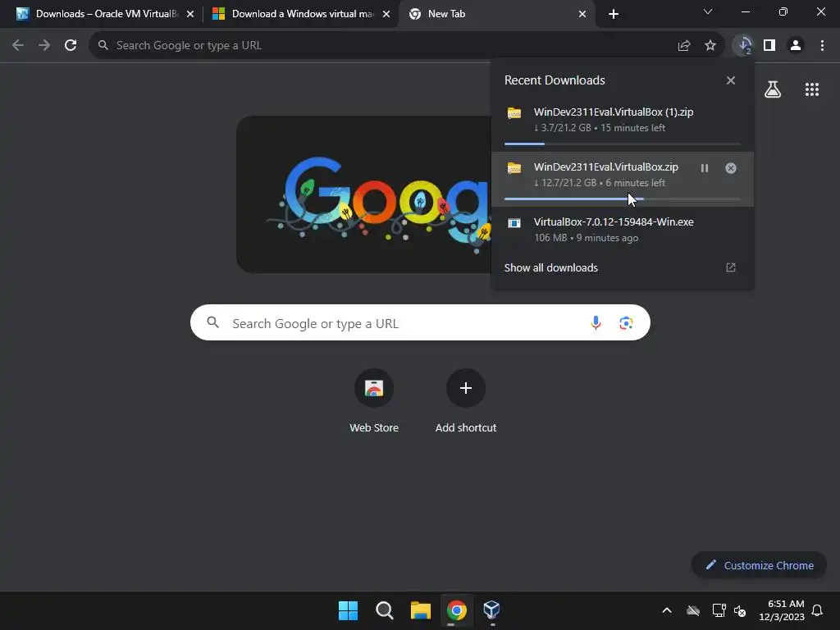The height and width of the screenshot is (630, 840).
Task: Click the Share this page icon
Action: point(684,46)
